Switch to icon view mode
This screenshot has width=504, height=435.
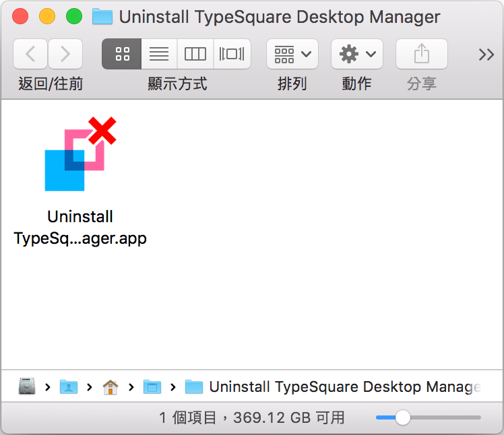click(122, 54)
